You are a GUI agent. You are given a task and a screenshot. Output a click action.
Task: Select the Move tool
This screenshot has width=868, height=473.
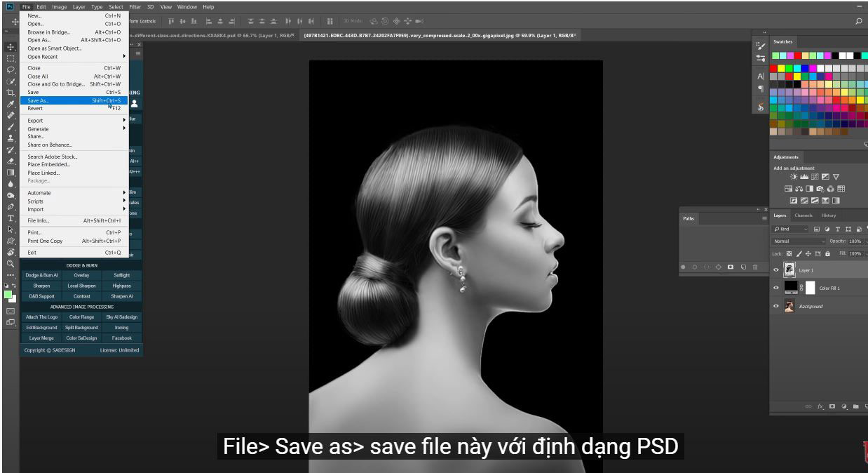(11, 47)
